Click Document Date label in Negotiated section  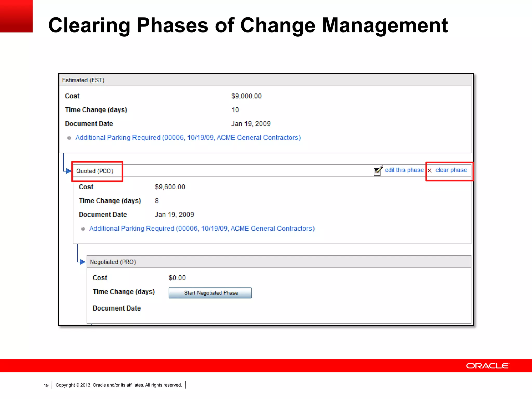(x=117, y=308)
